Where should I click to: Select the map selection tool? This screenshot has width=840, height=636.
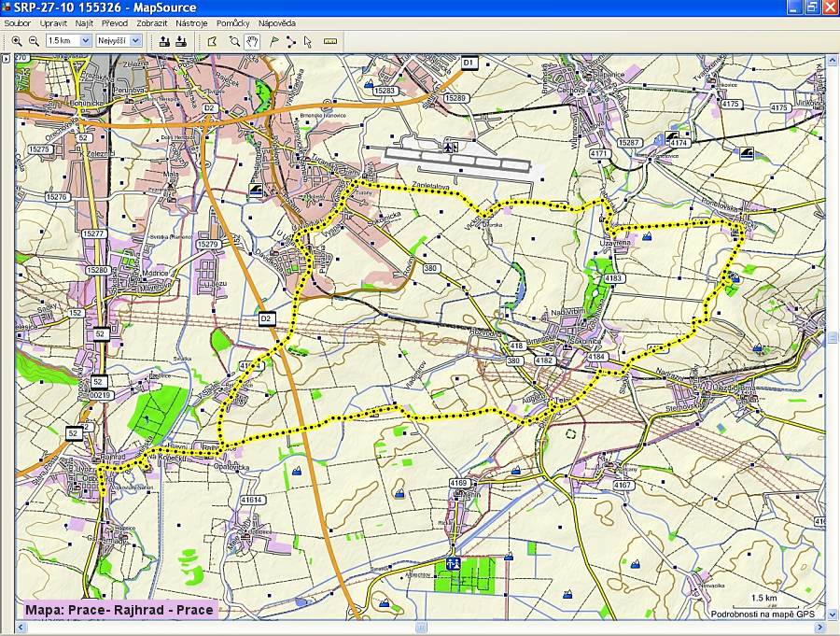(x=212, y=41)
